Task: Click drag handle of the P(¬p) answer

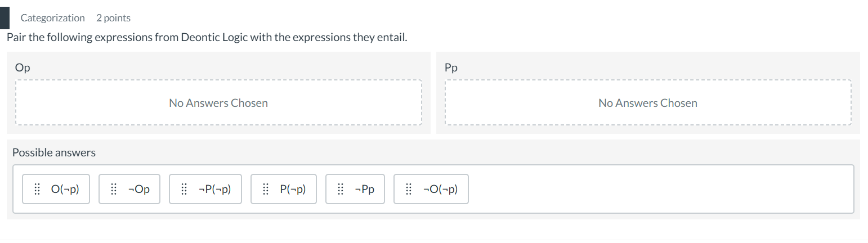Action: click(266, 189)
